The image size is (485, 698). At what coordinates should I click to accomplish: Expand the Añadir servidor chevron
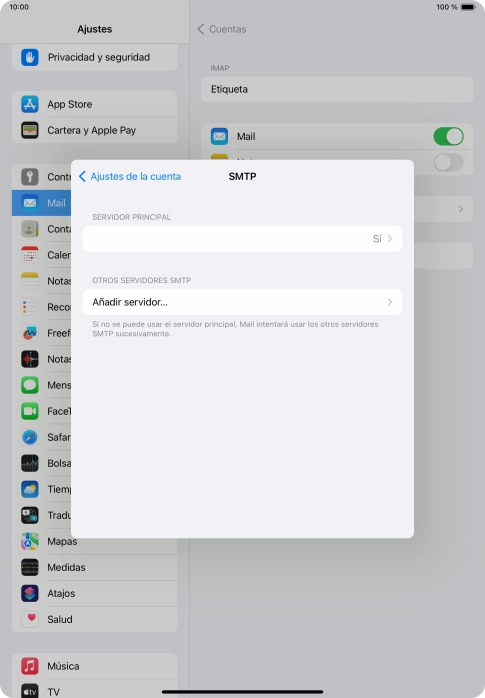pyautogui.click(x=390, y=302)
